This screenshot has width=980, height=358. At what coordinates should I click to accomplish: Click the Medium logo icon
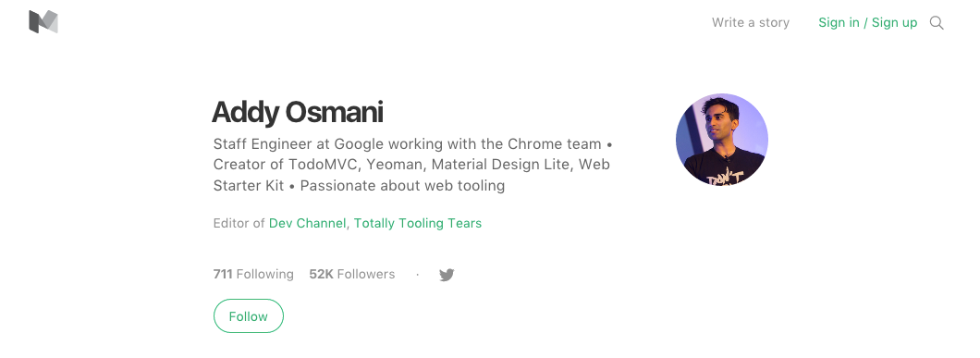pos(43,22)
